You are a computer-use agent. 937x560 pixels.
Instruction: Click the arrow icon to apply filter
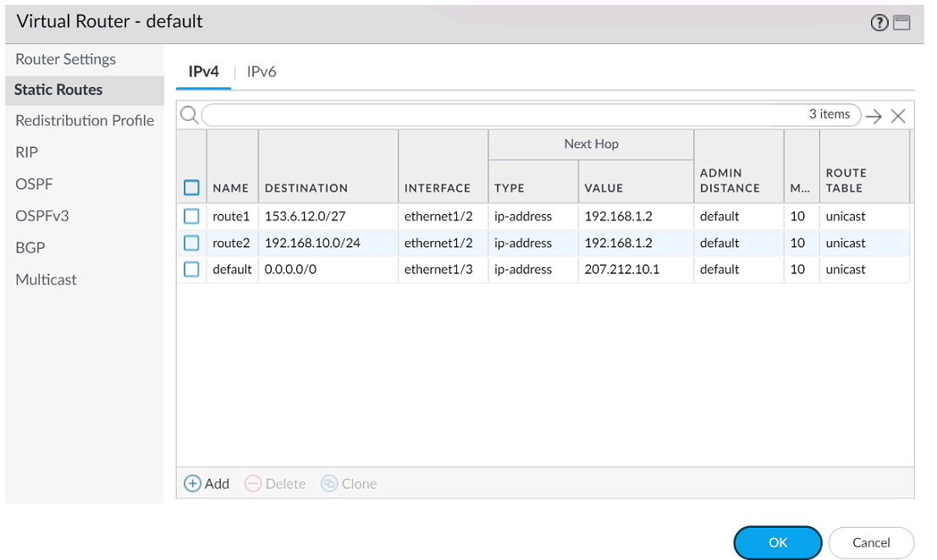coord(874,116)
